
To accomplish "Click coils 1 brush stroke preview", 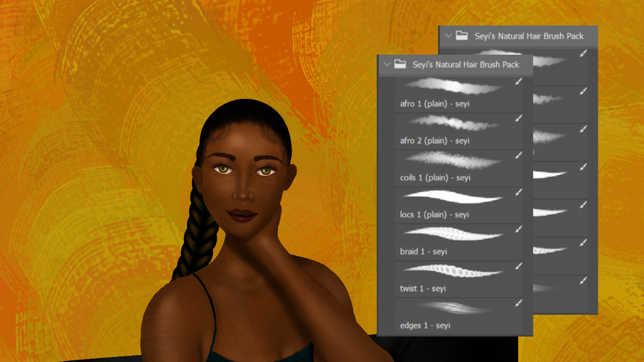I will pyautogui.click(x=453, y=160).
